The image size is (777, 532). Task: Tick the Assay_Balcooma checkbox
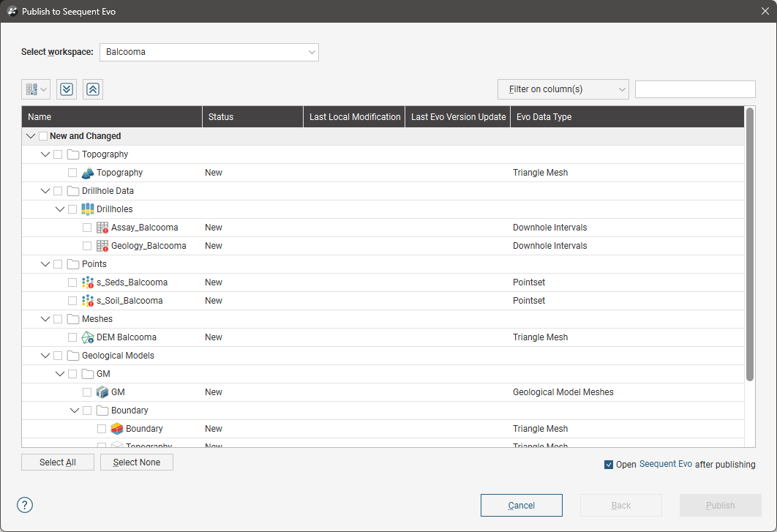pos(87,228)
